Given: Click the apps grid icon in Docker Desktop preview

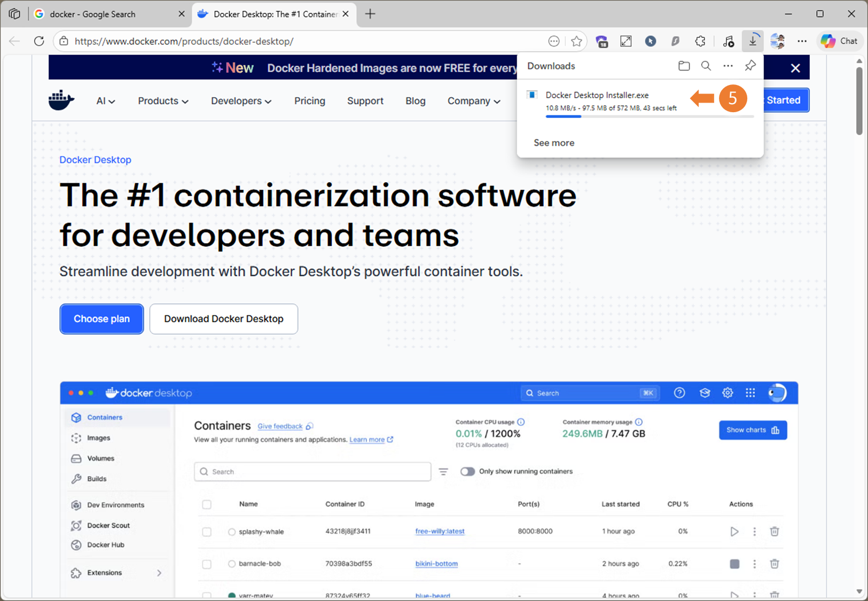Looking at the screenshot, I should [750, 393].
